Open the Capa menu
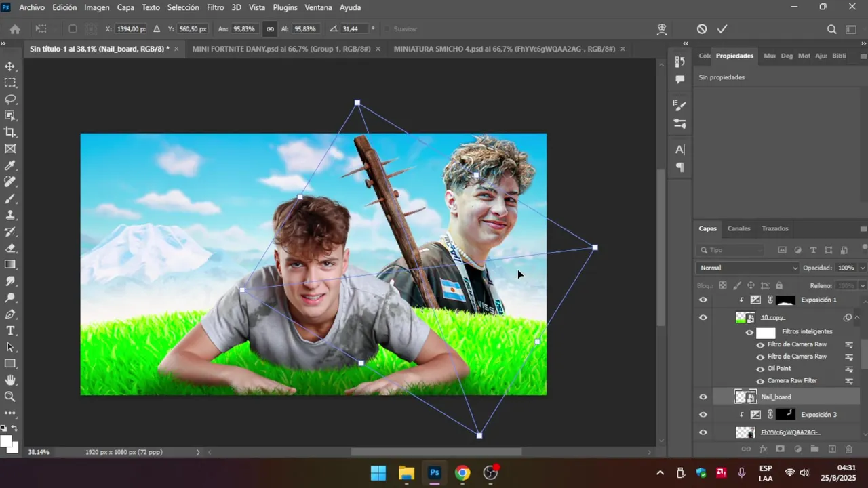 click(125, 7)
